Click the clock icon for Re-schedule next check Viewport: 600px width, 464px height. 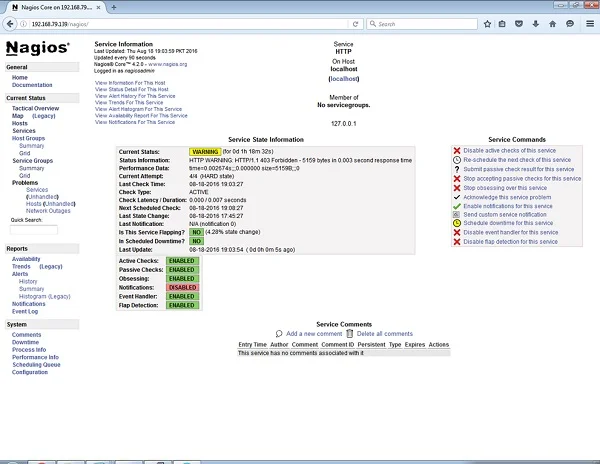(457, 160)
